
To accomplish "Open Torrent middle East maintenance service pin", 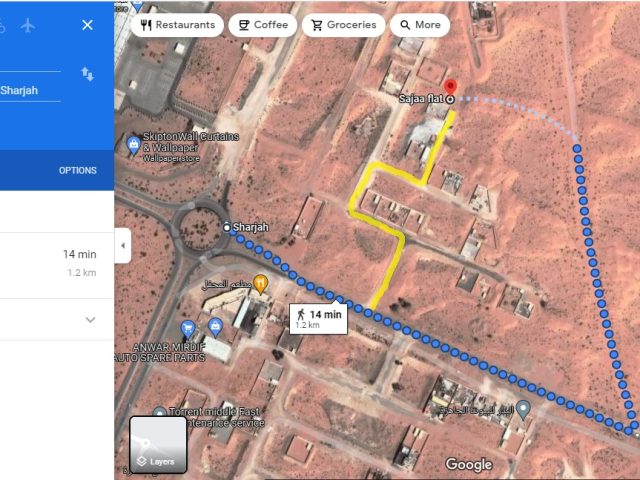I will tap(160, 412).
